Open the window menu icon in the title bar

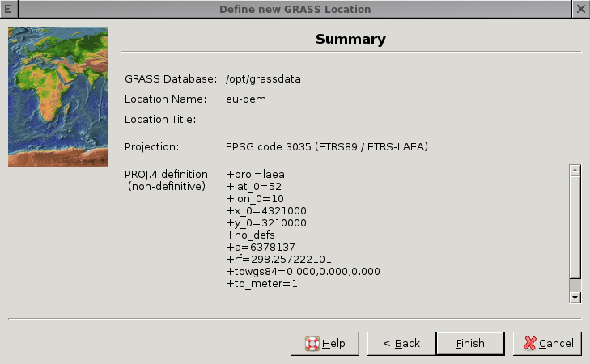(x=9, y=9)
